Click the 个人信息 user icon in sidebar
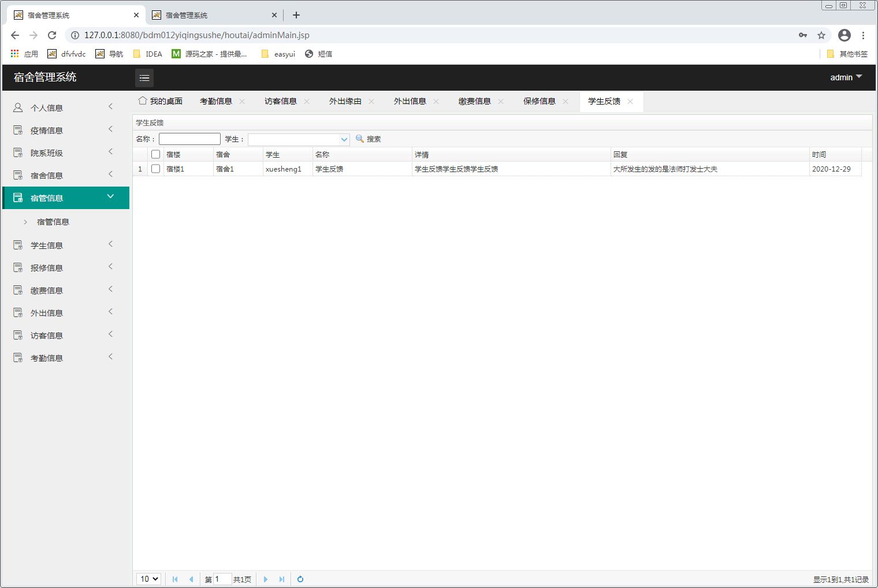878x588 pixels. click(x=18, y=107)
